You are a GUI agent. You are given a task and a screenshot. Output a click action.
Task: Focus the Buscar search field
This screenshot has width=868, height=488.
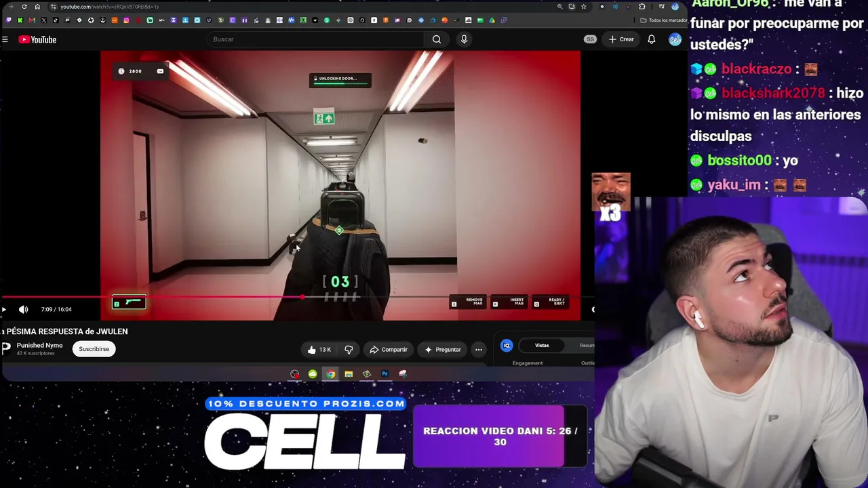315,39
